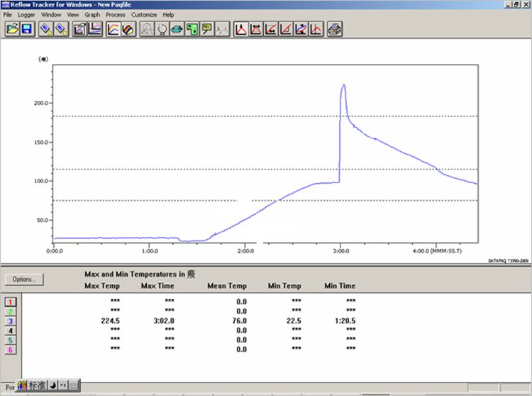The width and height of the screenshot is (532, 396).
Task: Toggle probe 2 green channel button
Action: 11,312
